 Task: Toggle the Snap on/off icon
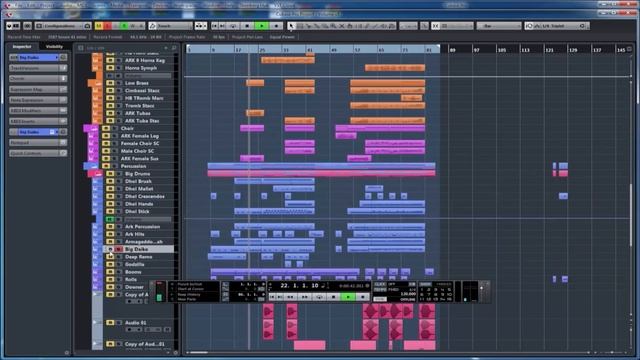pyautogui.click(x=436, y=26)
